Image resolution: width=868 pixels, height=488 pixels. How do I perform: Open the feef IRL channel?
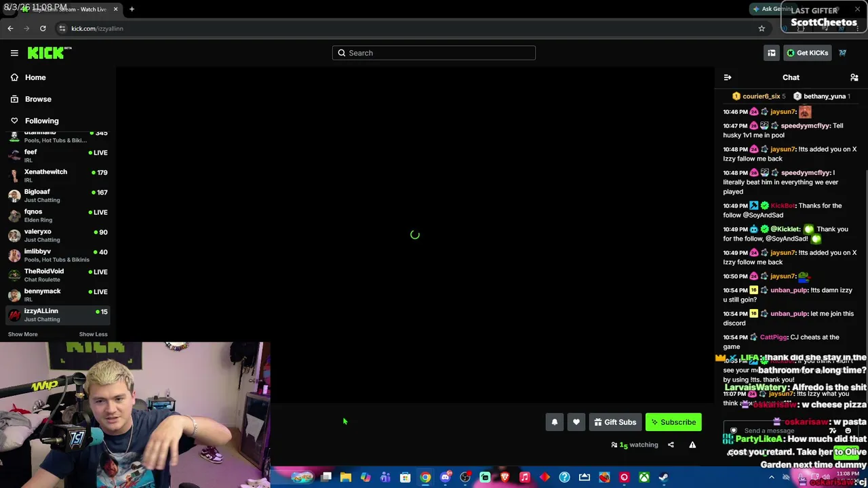(58, 156)
